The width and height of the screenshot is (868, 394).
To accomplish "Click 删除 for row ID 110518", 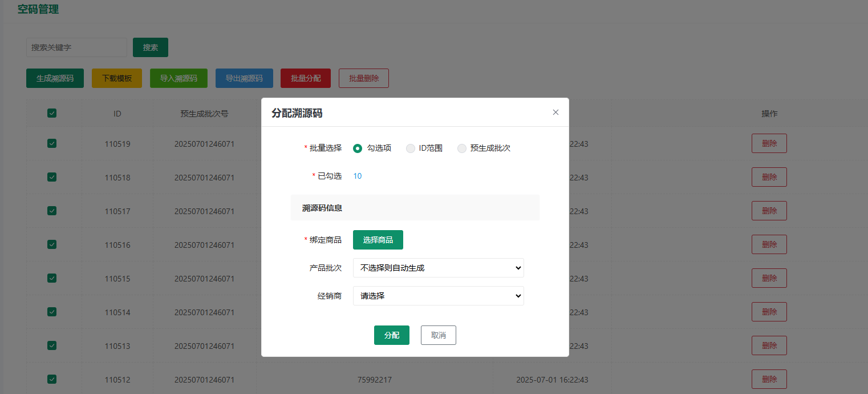I will 769,177.
